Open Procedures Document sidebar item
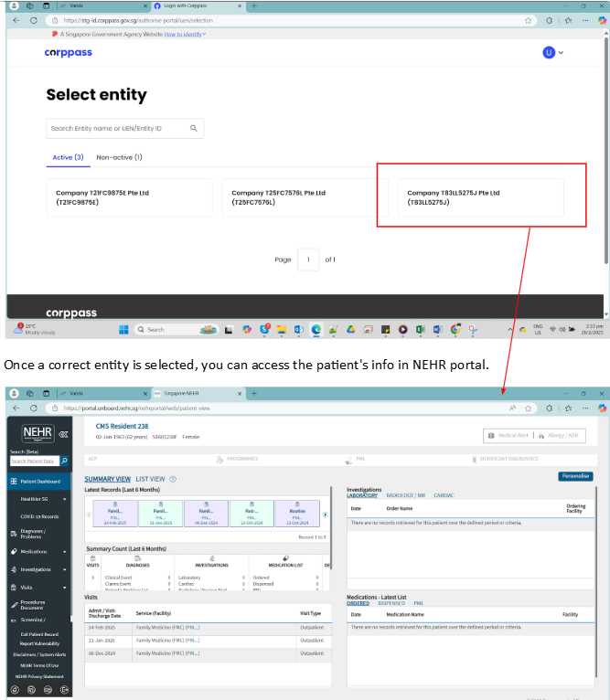Image resolution: width=610 pixels, height=700 pixels. point(39,605)
